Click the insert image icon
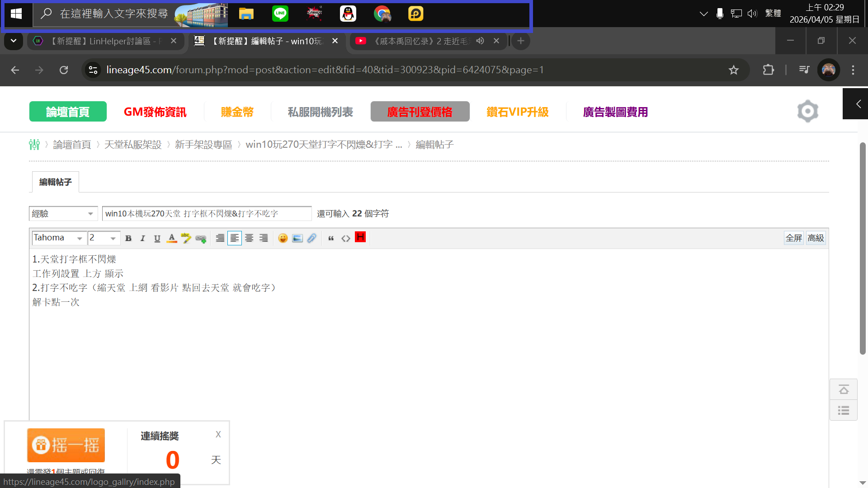 (x=297, y=238)
